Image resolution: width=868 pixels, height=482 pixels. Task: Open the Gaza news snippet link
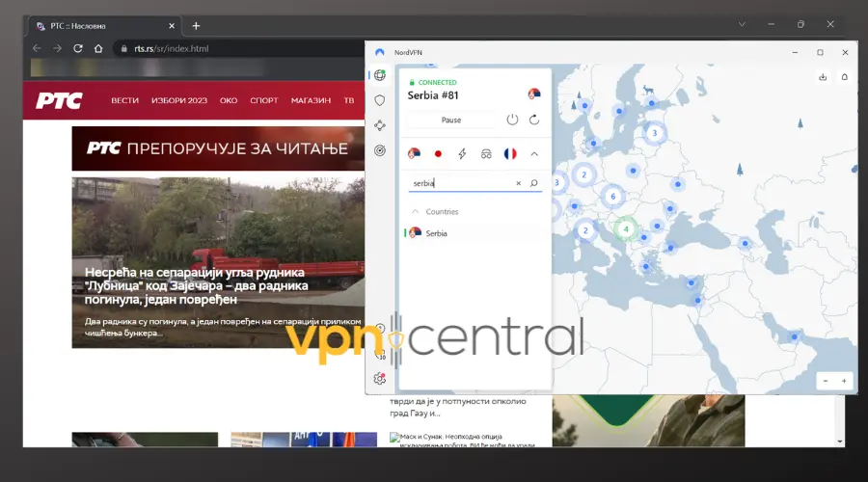coord(458,407)
